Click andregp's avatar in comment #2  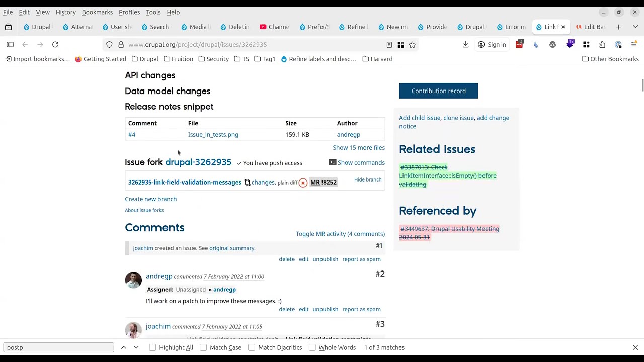(133, 280)
